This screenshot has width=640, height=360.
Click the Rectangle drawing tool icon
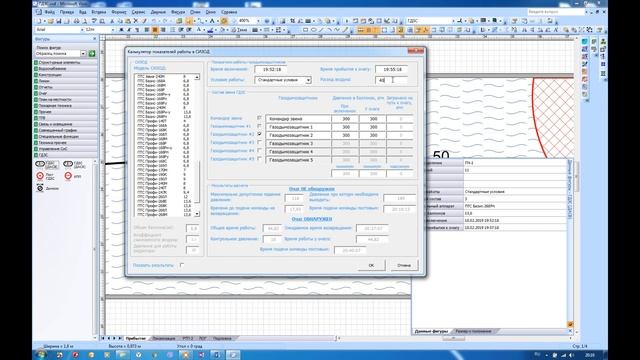coord(305,30)
